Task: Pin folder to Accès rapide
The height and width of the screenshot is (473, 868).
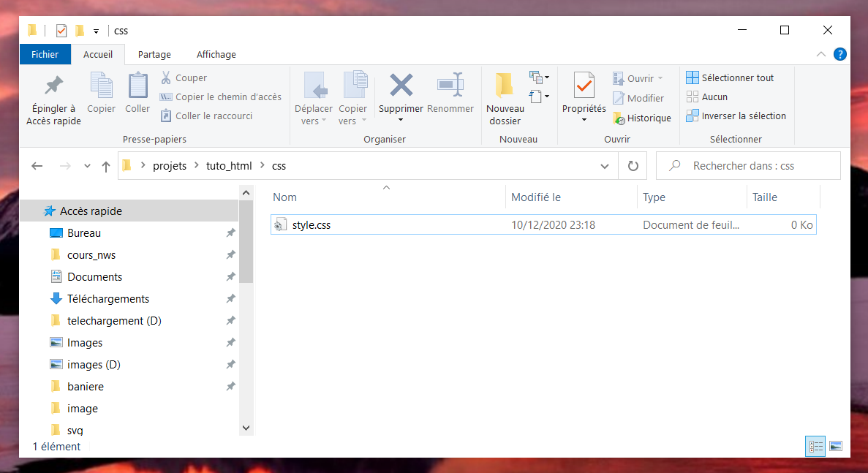Action: tap(53, 99)
